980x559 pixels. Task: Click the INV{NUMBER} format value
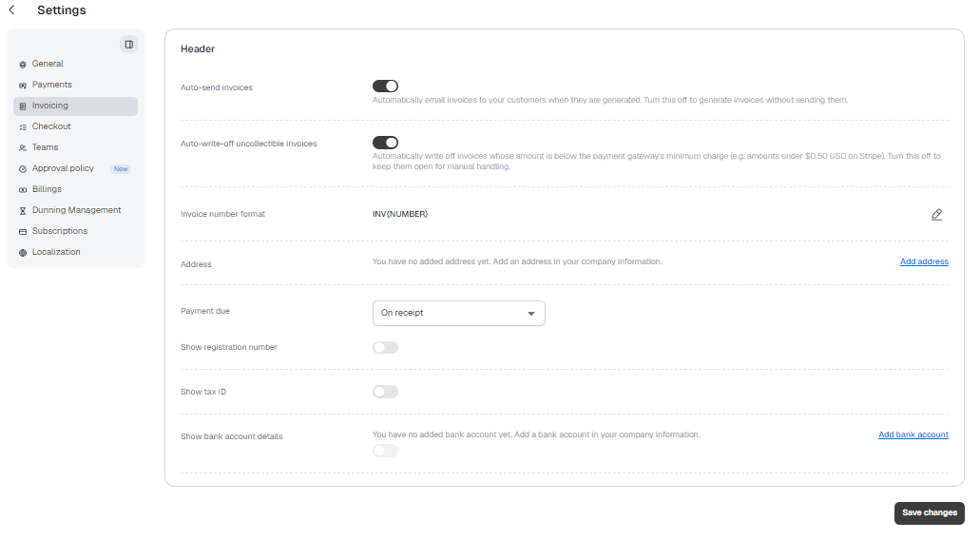tap(400, 214)
